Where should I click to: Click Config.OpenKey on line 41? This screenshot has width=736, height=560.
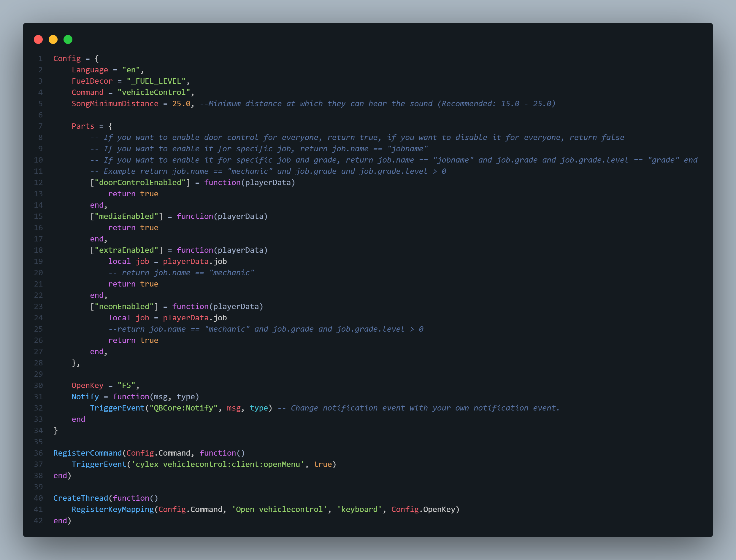point(423,510)
